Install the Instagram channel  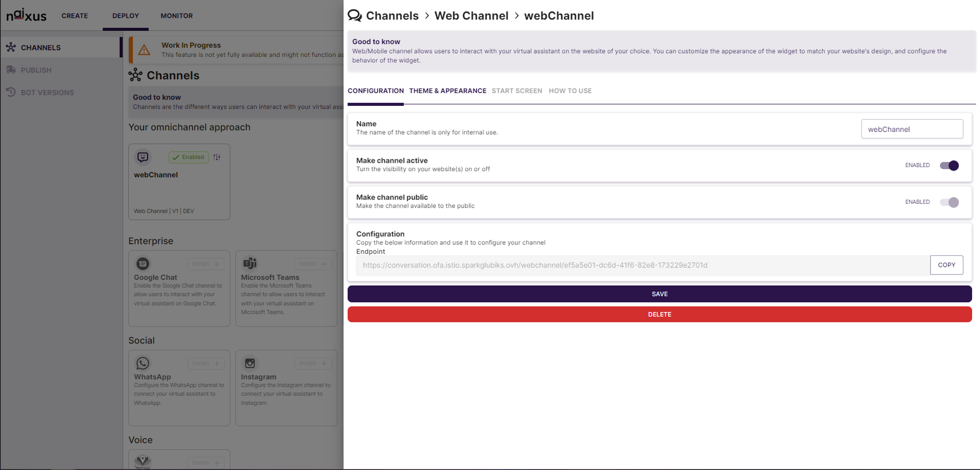click(x=313, y=363)
